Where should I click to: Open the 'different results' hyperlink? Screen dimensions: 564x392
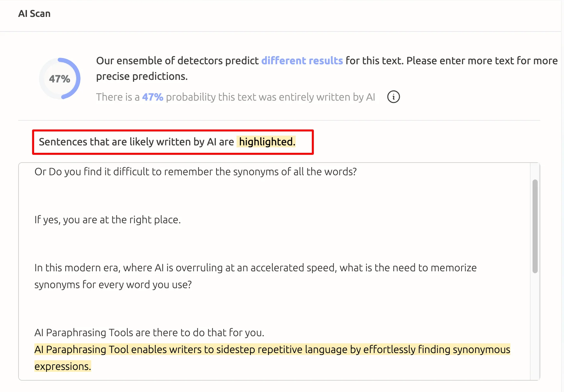(x=302, y=61)
